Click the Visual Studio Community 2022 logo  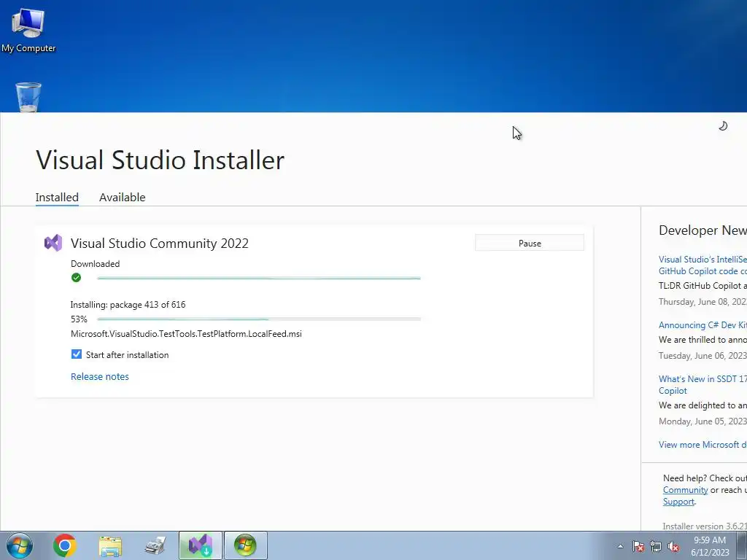[53, 243]
